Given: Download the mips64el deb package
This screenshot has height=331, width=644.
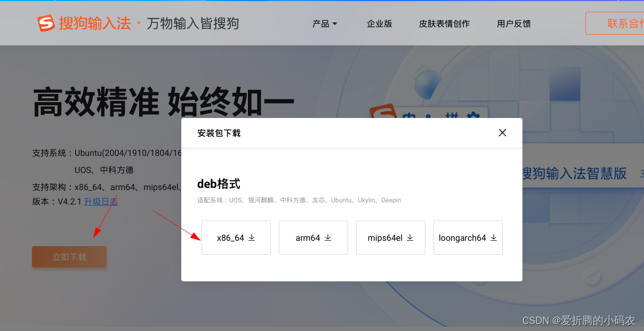Looking at the screenshot, I should coord(391,238).
